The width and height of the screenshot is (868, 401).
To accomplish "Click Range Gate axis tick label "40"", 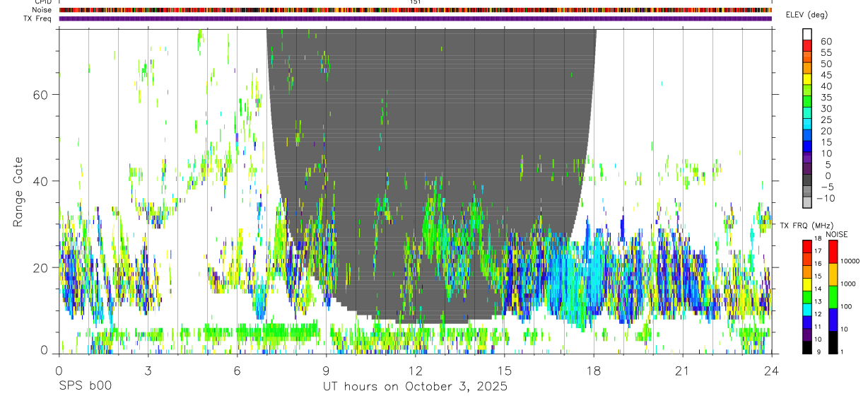I will point(41,181).
